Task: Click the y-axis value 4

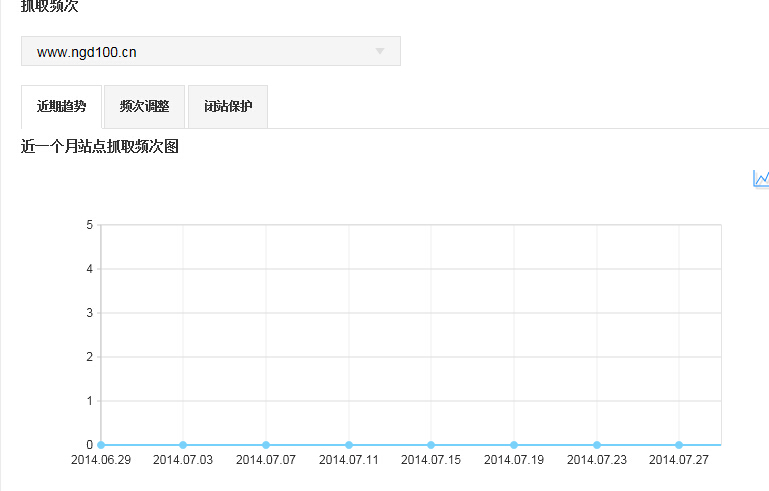Action: point(89,269)
